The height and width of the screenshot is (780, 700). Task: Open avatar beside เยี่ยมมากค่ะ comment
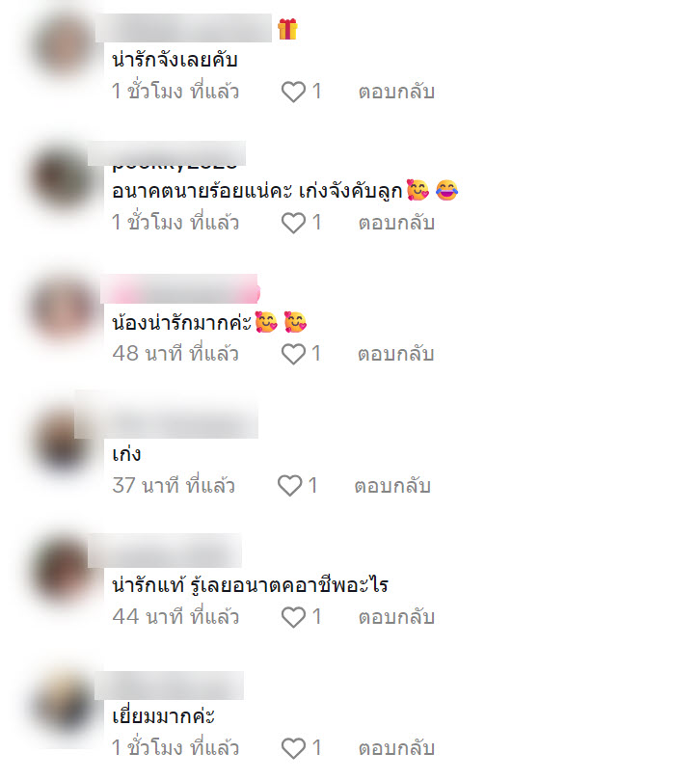click(64, 703)
